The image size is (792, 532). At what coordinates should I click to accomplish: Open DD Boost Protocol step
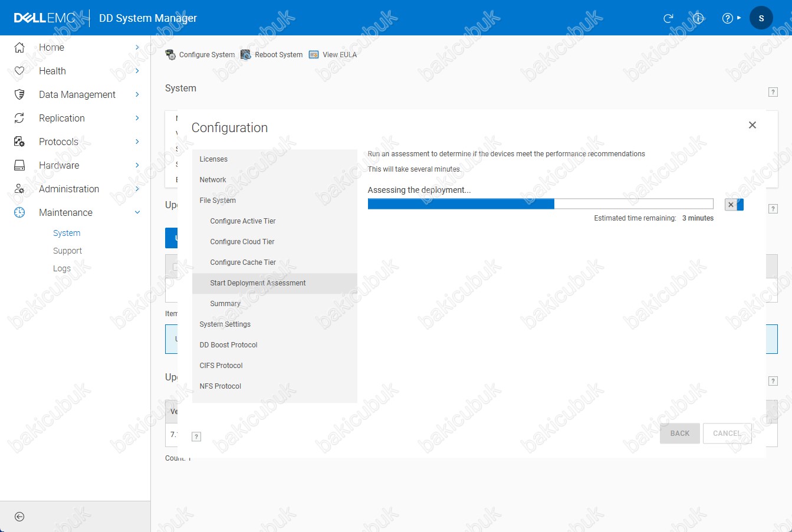click(275, 345)
